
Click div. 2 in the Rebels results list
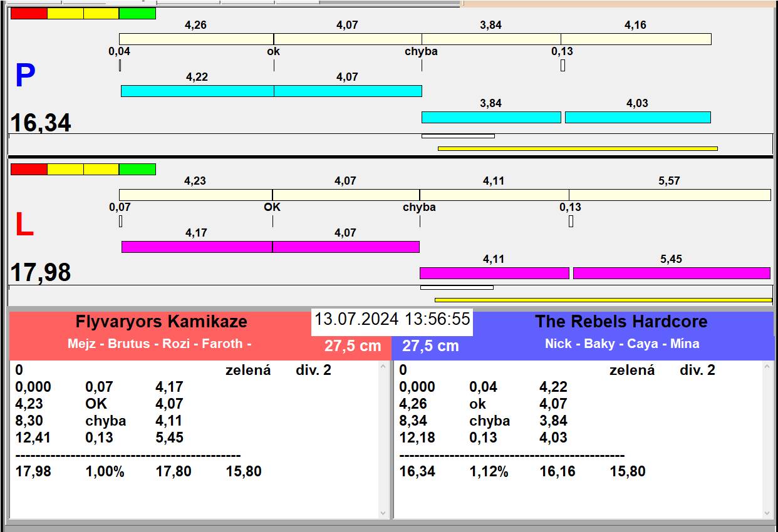point(697,370)
